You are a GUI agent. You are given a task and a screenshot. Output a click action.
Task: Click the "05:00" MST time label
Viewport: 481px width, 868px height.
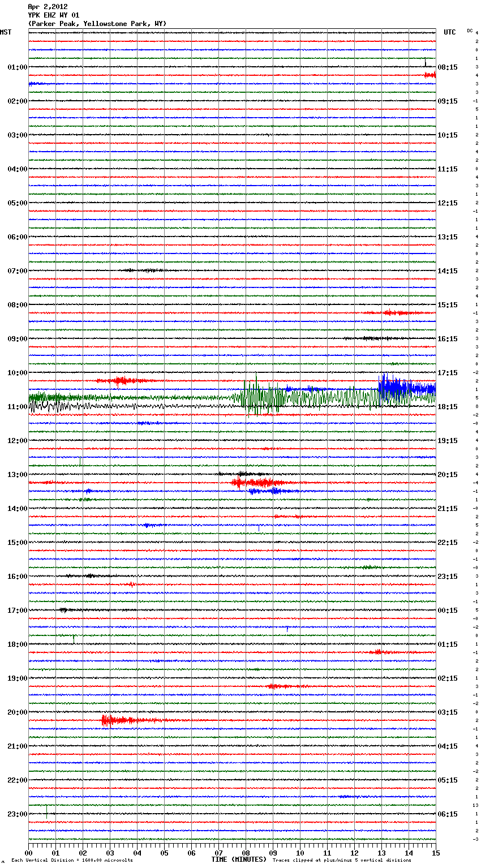18,203
